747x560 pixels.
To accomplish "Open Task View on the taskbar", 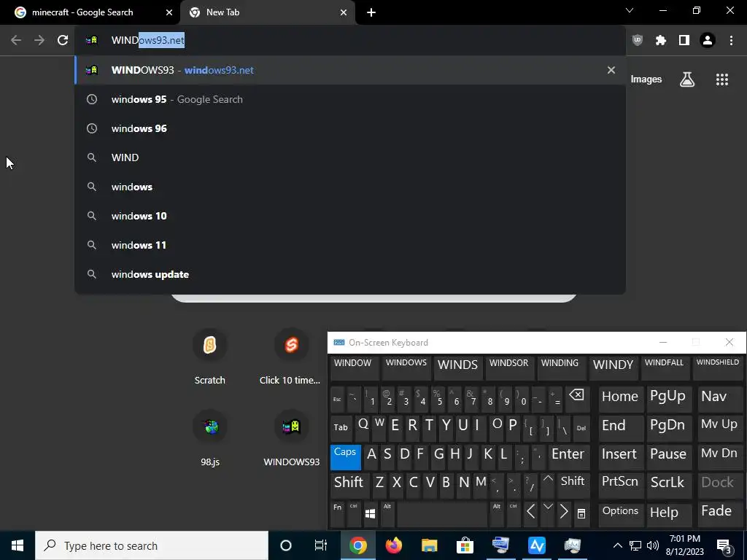I will click(x=321, y=545).
